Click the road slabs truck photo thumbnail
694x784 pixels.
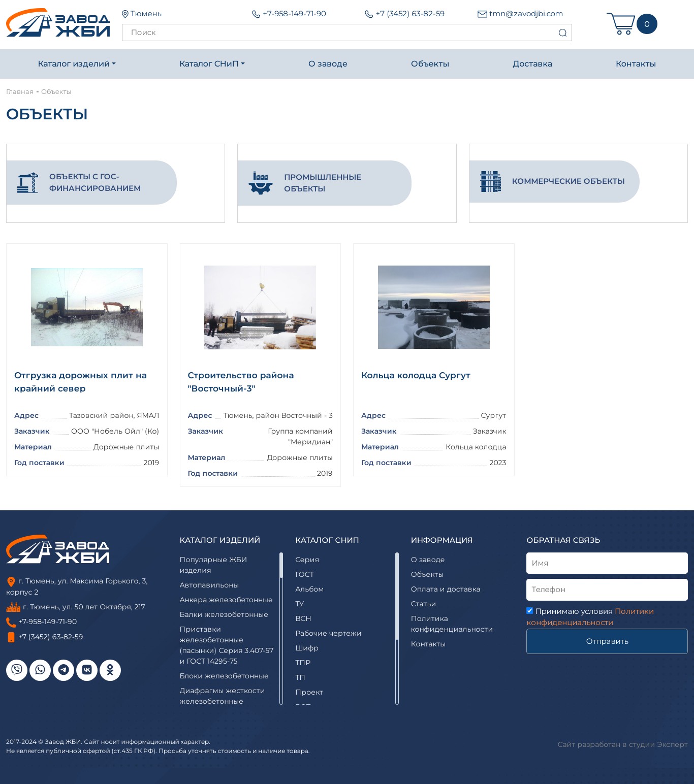click(87, 307)
